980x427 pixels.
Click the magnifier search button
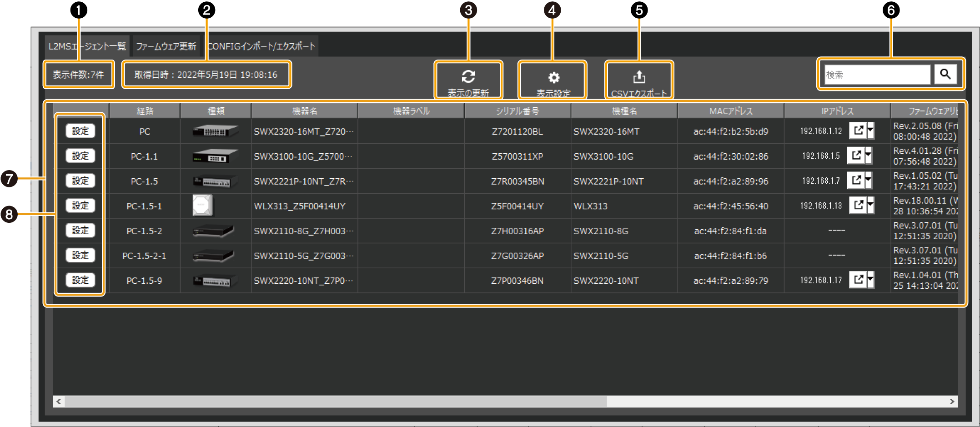click(945, 74)
